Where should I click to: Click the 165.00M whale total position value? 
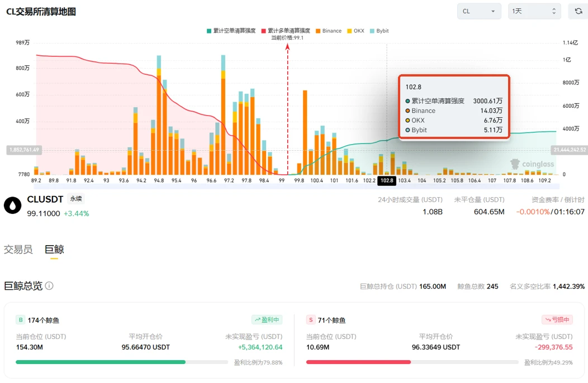[433, 286]
